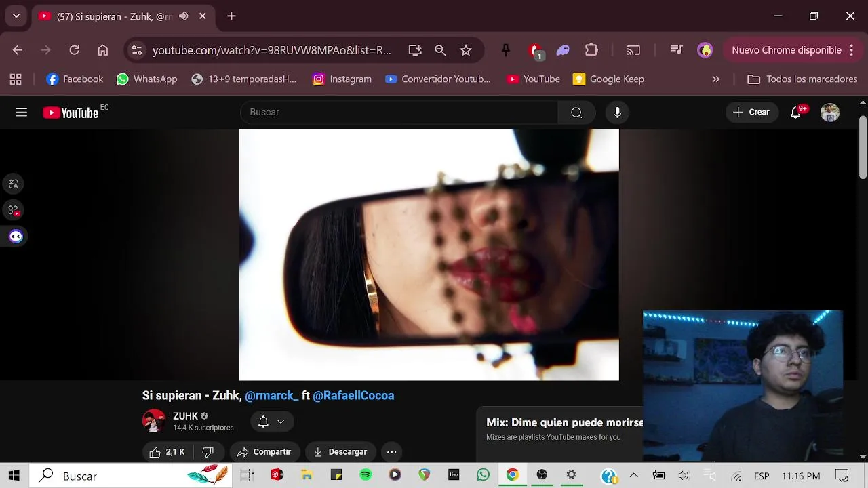
Task: View site information icon in address bar
Action: point(137,50)
